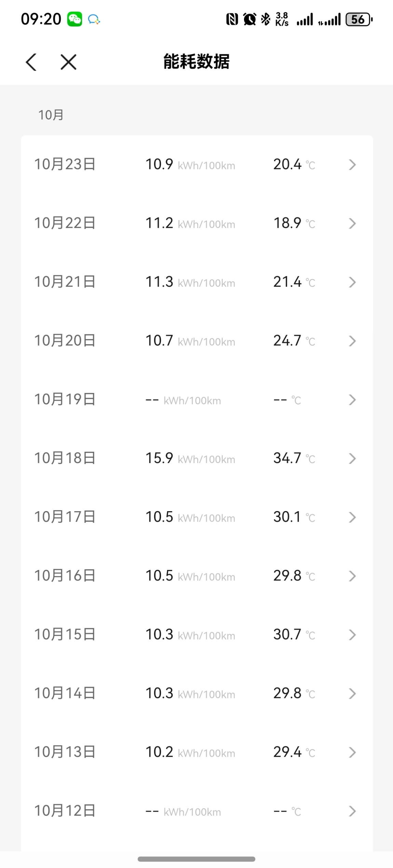Open October 13 energy record
The width and height of the screenshot is (393, 868).
196,752
